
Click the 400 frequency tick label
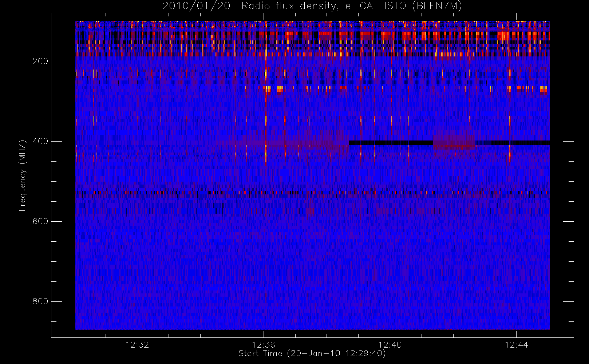point(40,141)
